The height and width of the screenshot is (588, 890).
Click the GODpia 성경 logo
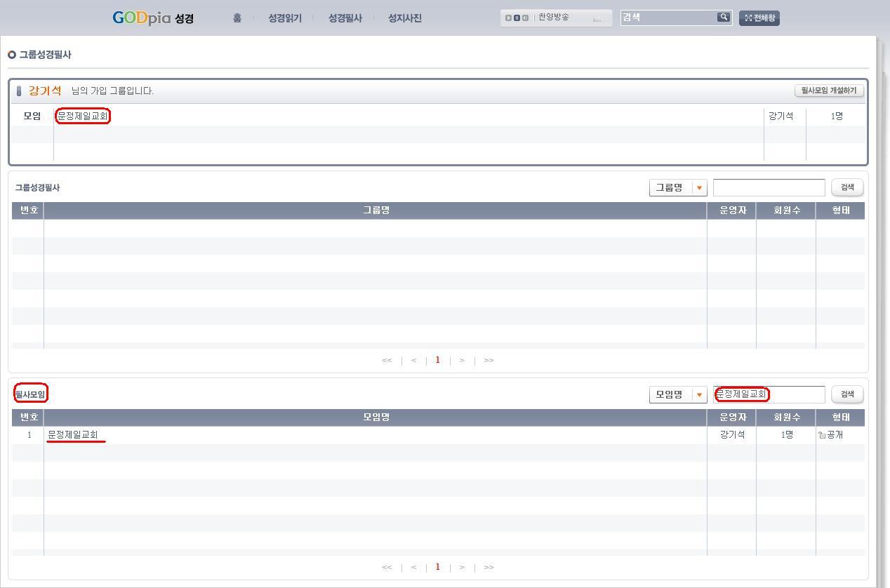[x=153, y=18]
